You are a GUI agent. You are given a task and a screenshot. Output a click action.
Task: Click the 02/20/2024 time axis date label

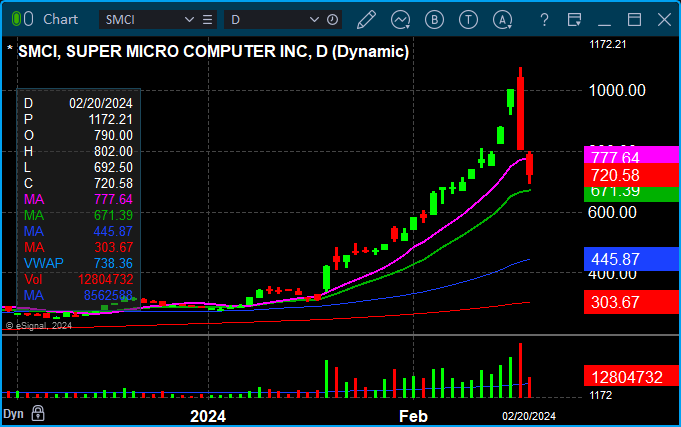coord(529,416)
